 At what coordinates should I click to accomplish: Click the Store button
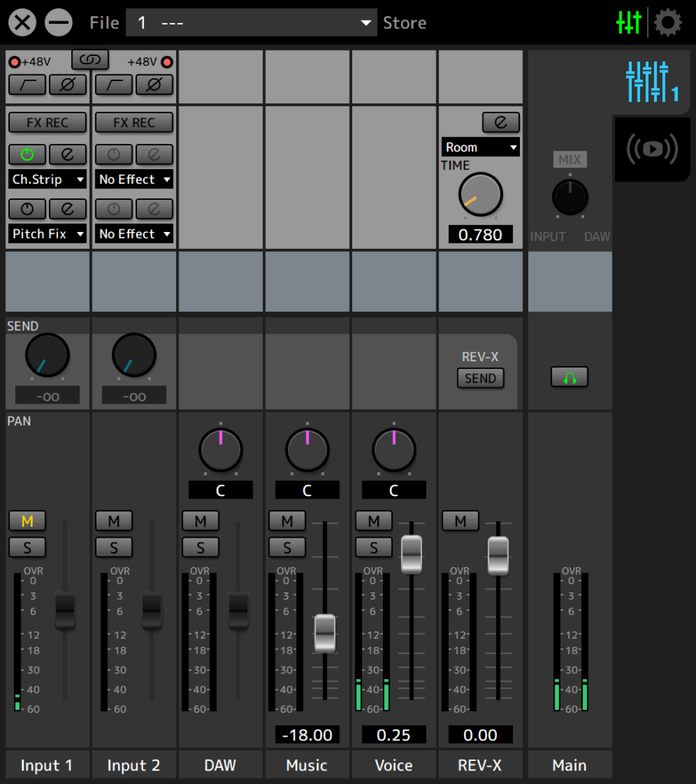click(x=404, y=23)
